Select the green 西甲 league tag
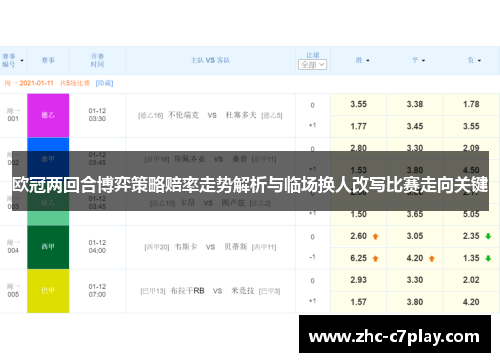 coord(48,247)
